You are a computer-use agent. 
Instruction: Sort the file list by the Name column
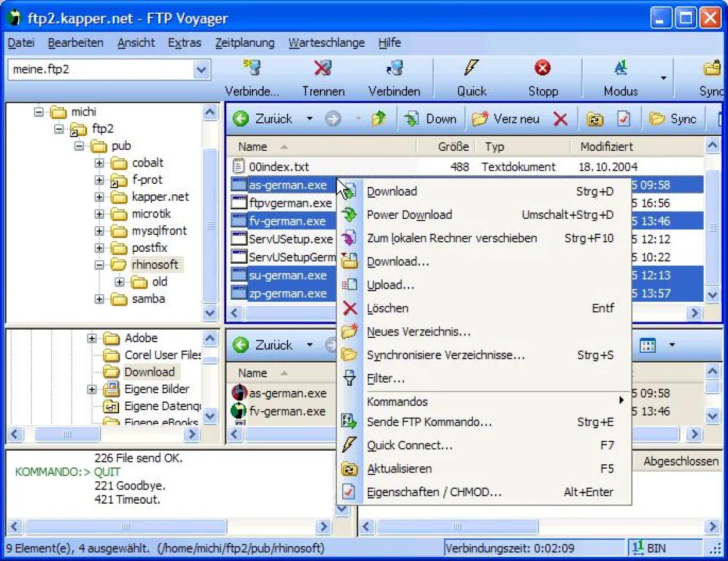(252, 146)
